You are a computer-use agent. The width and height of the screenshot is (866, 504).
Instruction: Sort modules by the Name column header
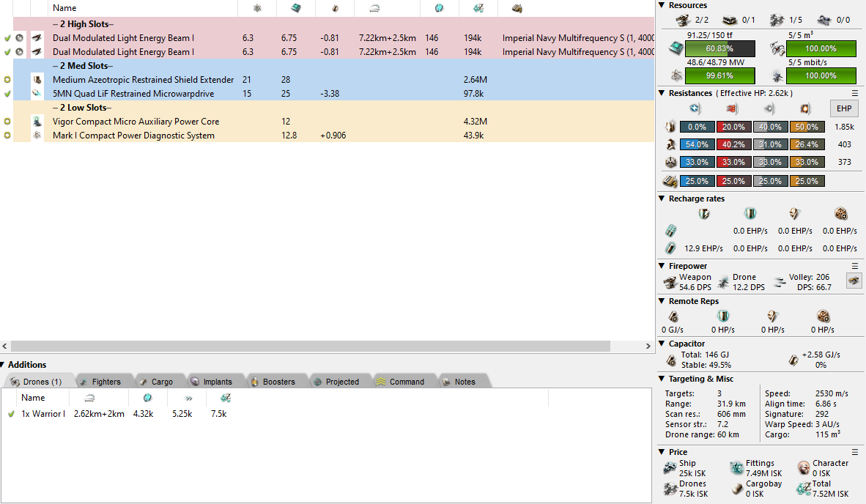click(x=64, y=8)
